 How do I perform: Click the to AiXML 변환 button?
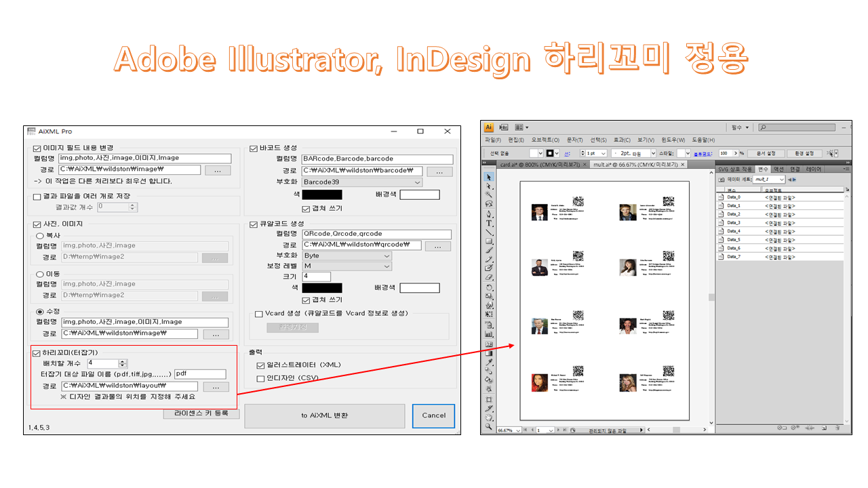(324, 415)
